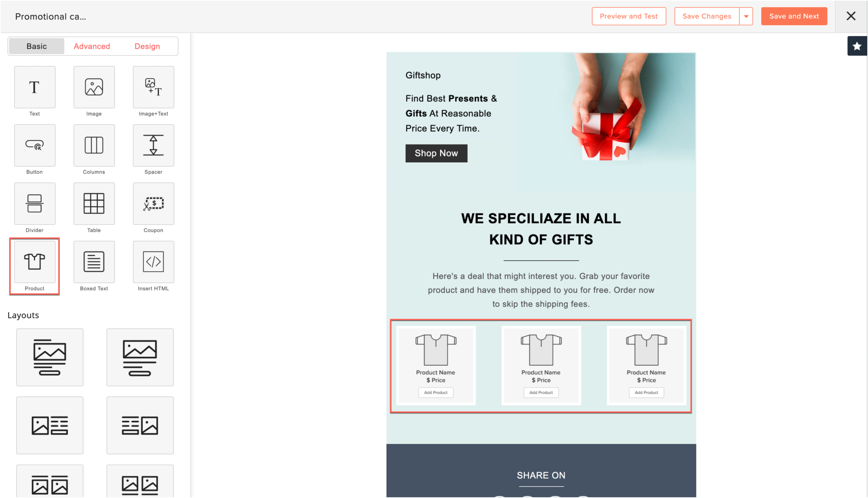The width and height of the screenshot is (868, 498).
Task: Open the Design tab
Action: pyautogui.click(x=147, y=46)
